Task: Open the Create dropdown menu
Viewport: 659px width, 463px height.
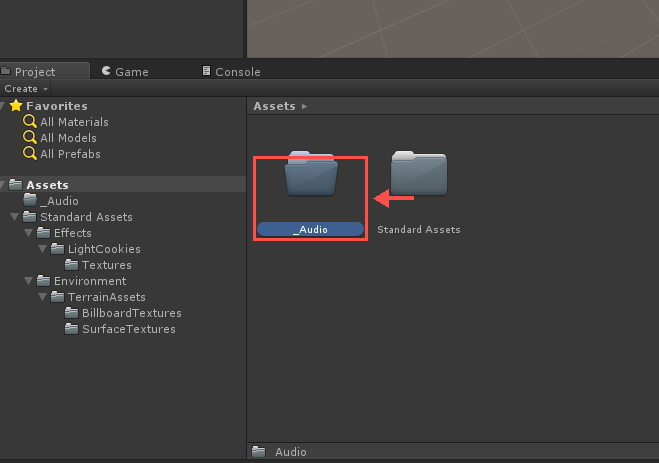Action: 26,89
